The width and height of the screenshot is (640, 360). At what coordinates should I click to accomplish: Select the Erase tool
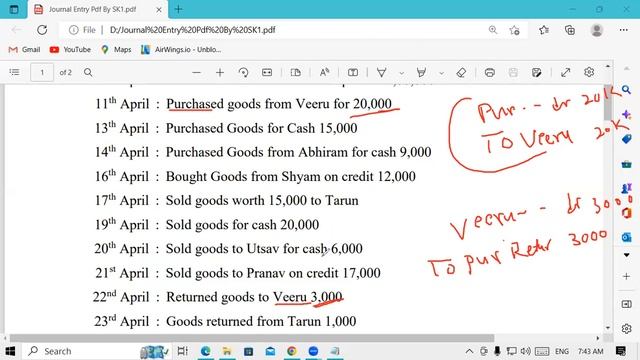(461, 73)
